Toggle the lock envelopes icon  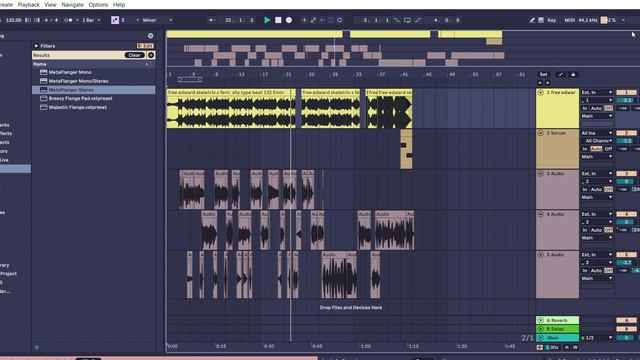point(573,75)
